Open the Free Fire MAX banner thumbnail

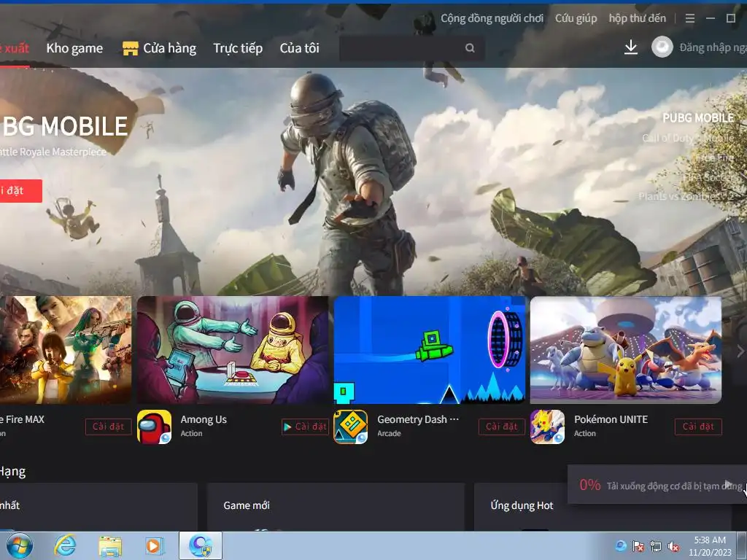click(66, 350)
